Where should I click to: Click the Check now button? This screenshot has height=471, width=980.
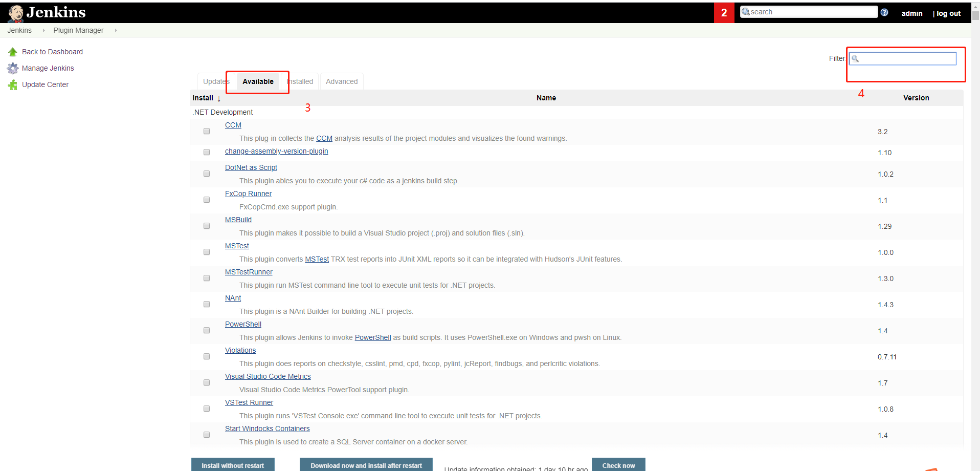[618, 465]
